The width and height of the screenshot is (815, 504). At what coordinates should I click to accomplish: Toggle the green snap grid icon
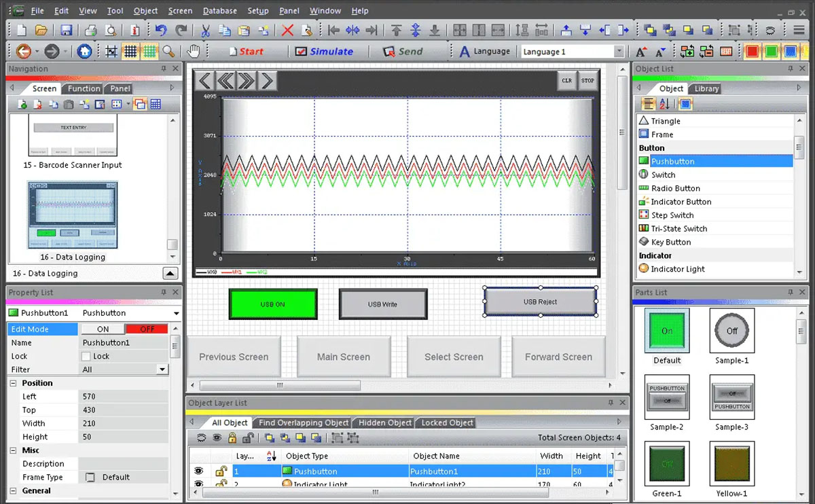coord(149,51)
